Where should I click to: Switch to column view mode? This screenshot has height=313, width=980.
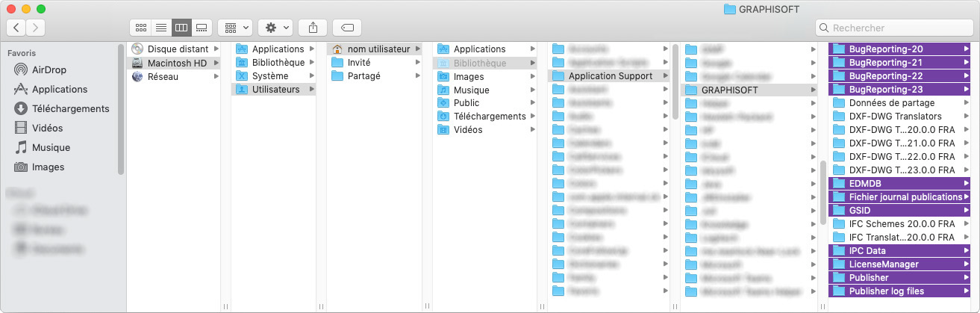coord(181,28)
